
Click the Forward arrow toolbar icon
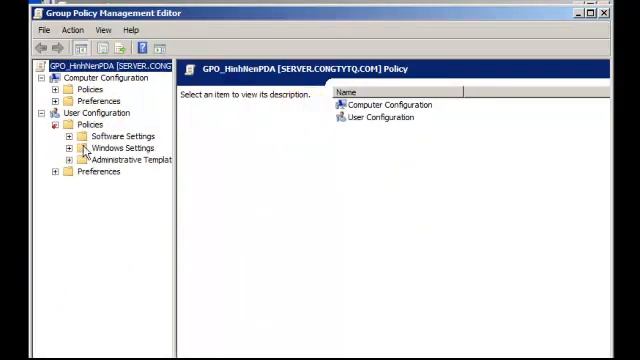pos(58,48)
